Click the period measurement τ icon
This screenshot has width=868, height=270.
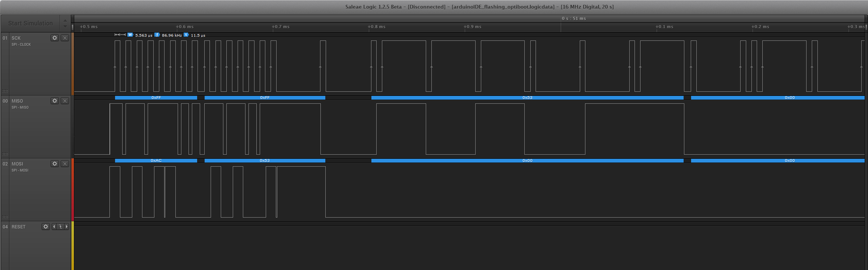point(186,35)
